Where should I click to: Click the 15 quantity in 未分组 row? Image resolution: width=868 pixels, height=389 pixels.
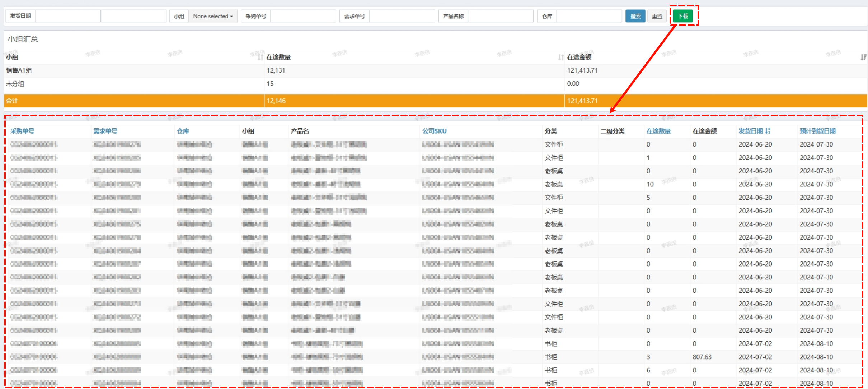coord(270,84)
